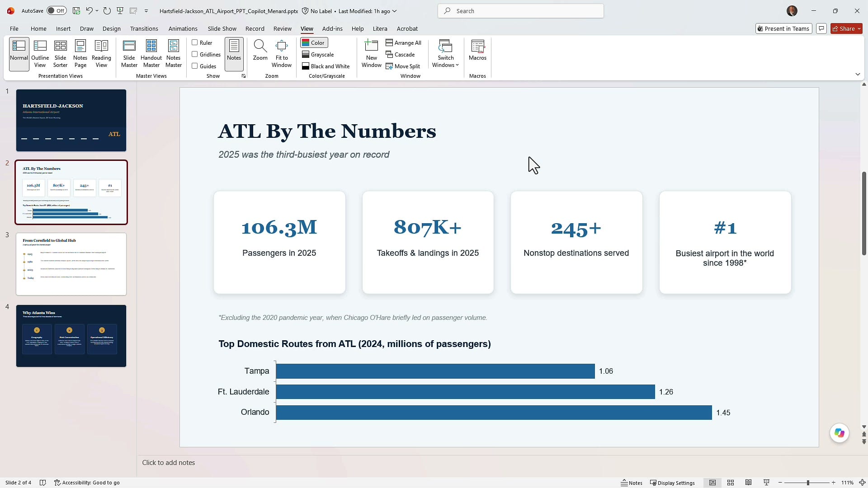Open the Slide Master view

[x=129, y=54]
